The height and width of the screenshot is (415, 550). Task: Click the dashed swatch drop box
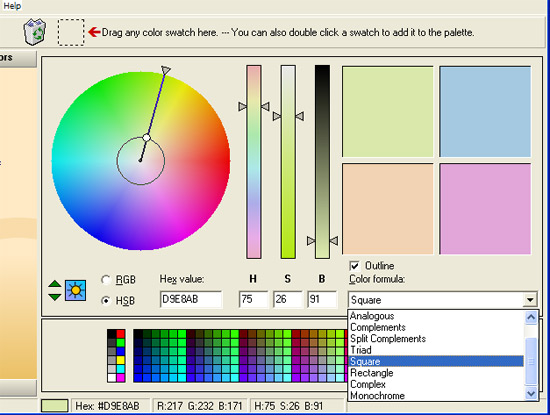coord(71,32)
